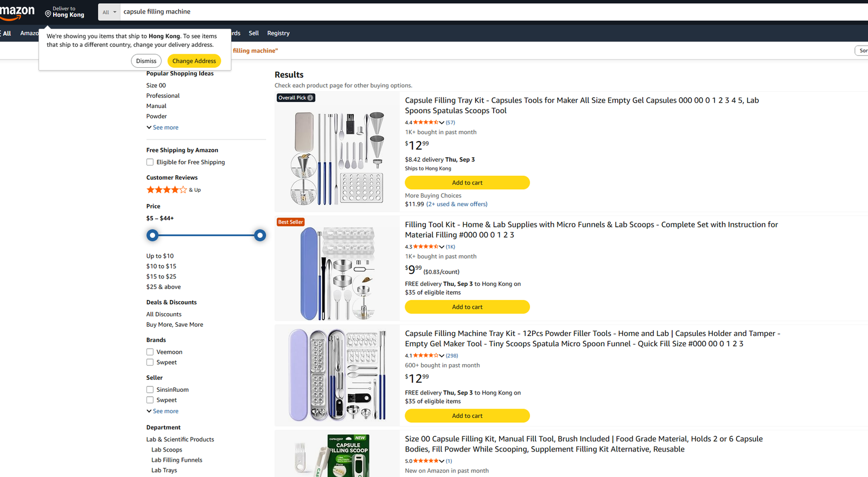Open the Amazon logo home link
The image size is (868, 477).
[x=17, y=13]
